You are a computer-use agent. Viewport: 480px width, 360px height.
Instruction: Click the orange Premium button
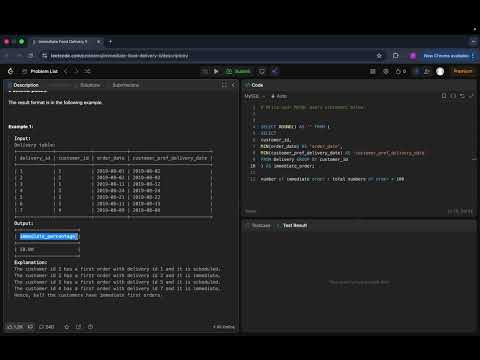pos(463,71)
